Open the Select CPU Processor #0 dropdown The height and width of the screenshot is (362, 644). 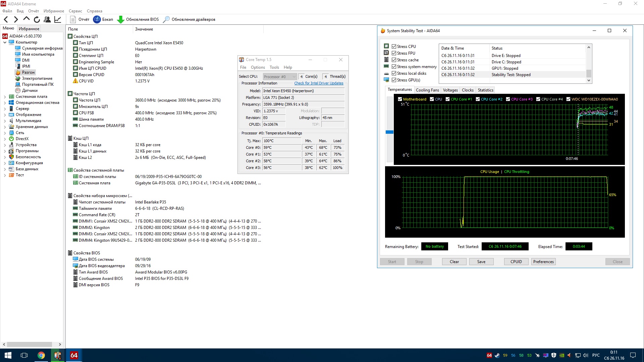[280, 77]
